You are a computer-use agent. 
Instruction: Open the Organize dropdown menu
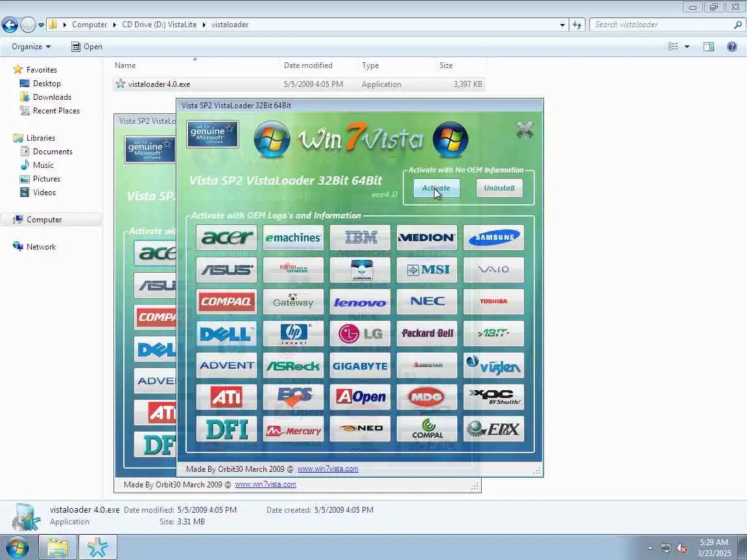click(31, 47)
